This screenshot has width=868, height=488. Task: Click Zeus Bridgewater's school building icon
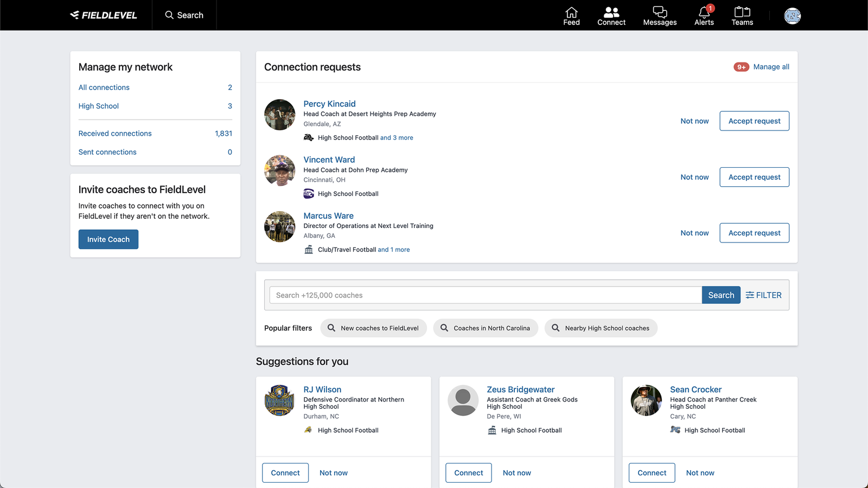tap(492, 430)
